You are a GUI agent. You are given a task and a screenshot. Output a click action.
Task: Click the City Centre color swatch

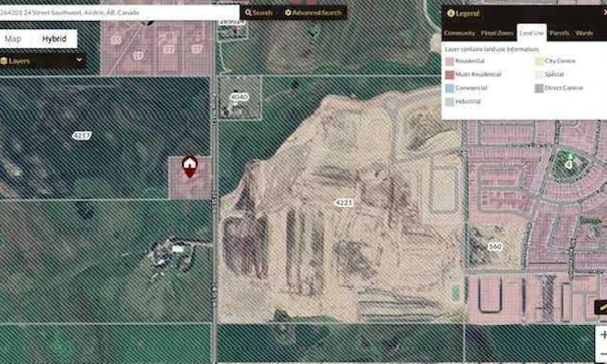tap(539, 61)
